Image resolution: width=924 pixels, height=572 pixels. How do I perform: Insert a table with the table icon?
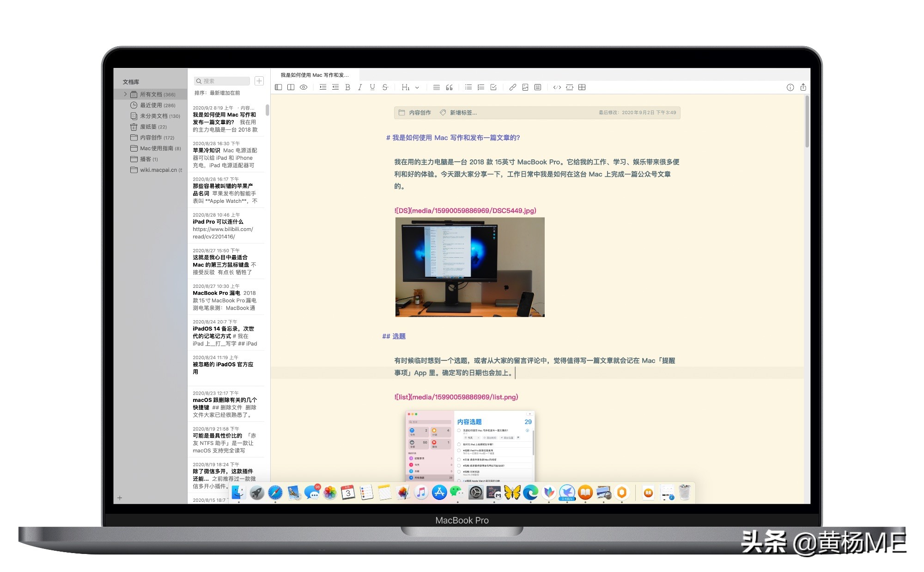(583, 87)
